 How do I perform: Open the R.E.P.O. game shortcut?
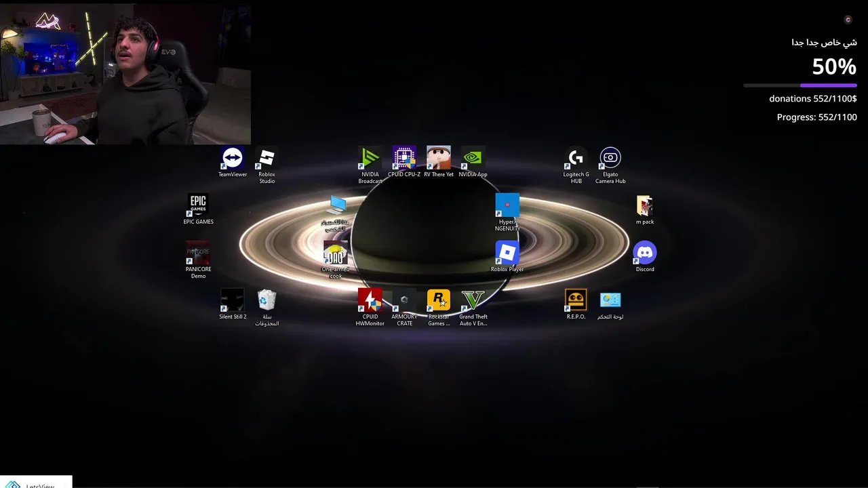click(x=576, y=305)
